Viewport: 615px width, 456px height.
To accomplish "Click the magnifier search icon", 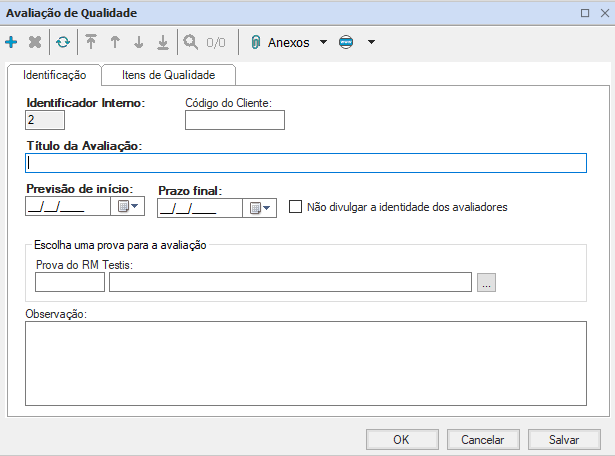I will coord(190,43).
